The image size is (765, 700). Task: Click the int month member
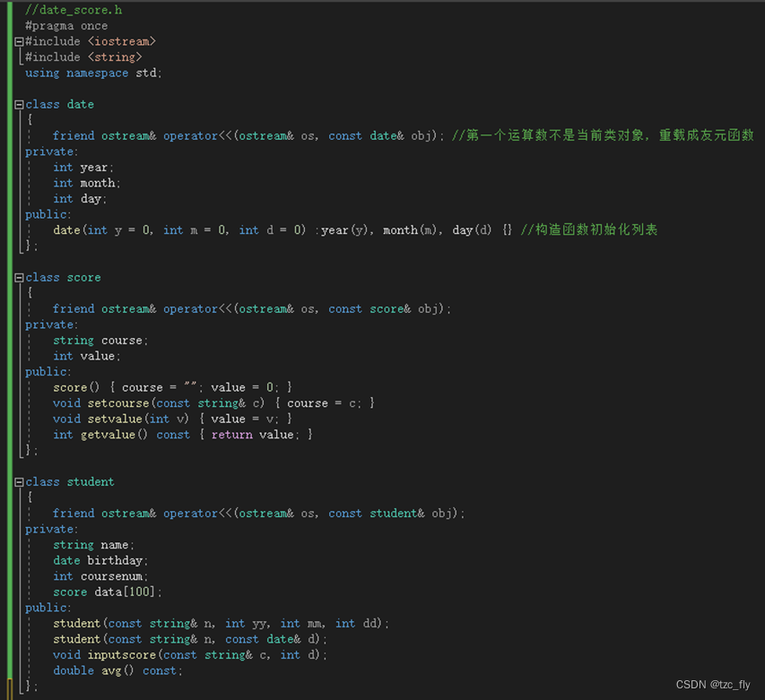[86, 183]
